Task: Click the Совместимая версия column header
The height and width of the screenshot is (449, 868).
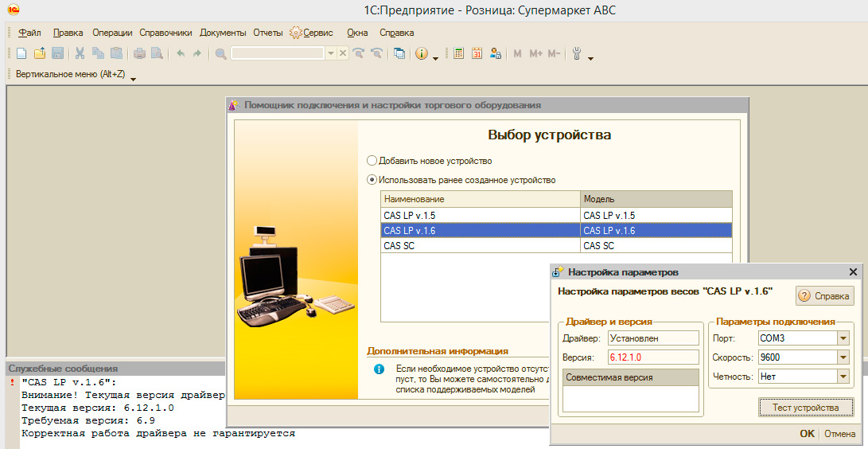Action: (x=632, y=377)
